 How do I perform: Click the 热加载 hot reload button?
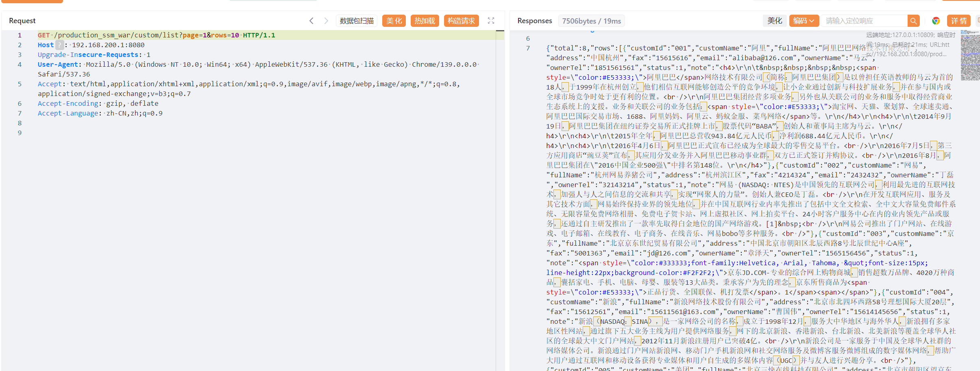coord(425,21)
